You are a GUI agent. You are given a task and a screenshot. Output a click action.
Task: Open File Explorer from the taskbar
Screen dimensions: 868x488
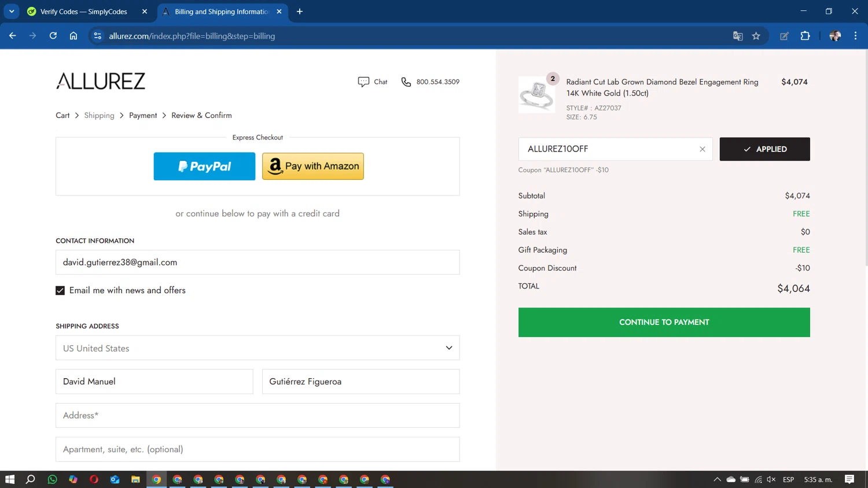pos(136,479)
